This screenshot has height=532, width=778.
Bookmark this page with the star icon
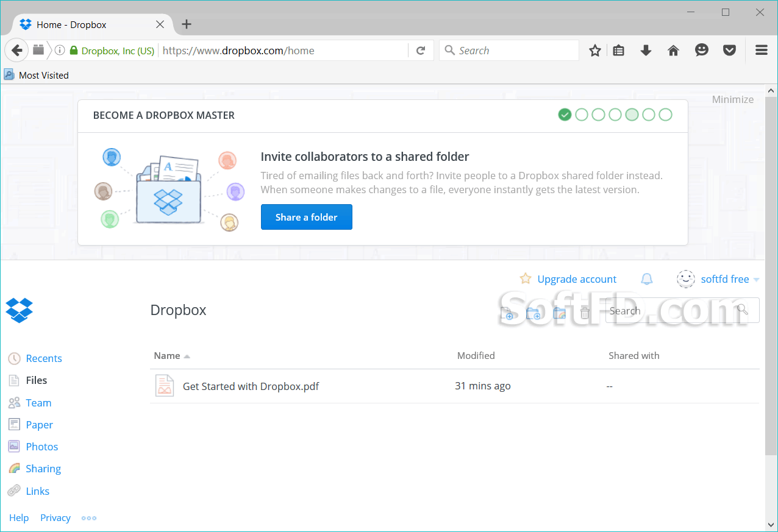[x=595, y=51]
